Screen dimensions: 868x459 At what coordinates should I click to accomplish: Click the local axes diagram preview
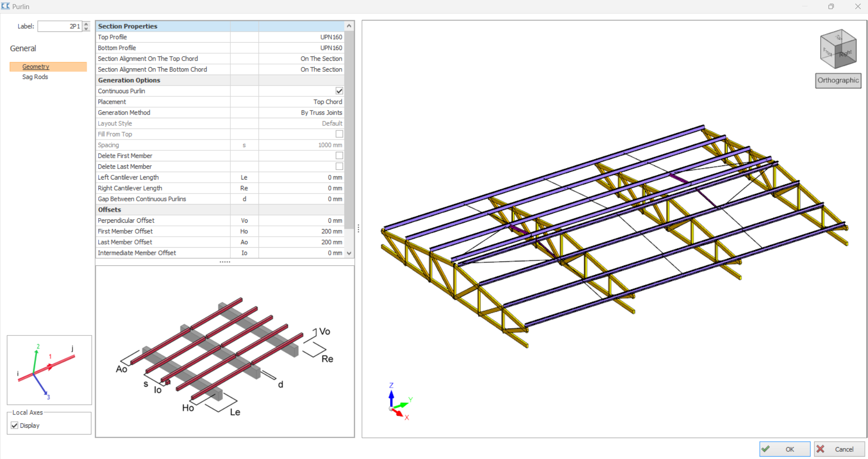tap(49, 370)
